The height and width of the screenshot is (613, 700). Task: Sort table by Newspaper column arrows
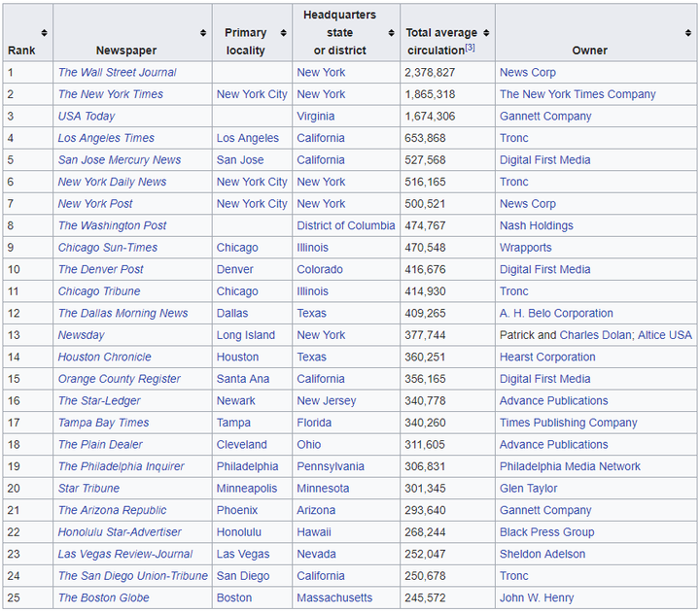click(203, 33)
